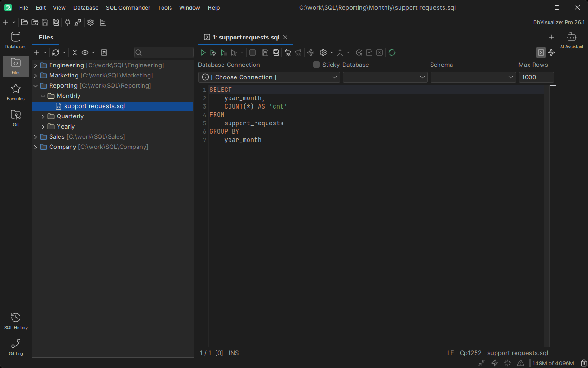Viewport: 588px width, 368px height.
Task: Open the Git sidebar panel
Action: click(x=16, y=118)
